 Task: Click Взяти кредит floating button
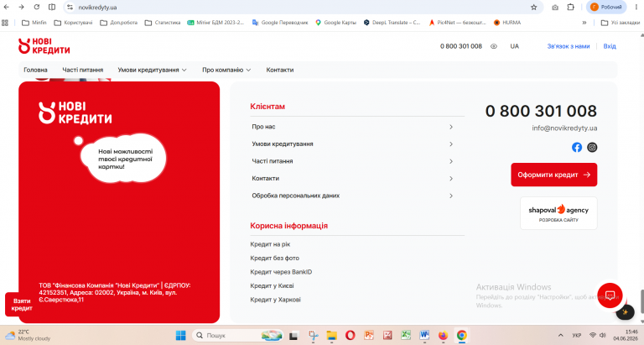[x=21, y=305]
